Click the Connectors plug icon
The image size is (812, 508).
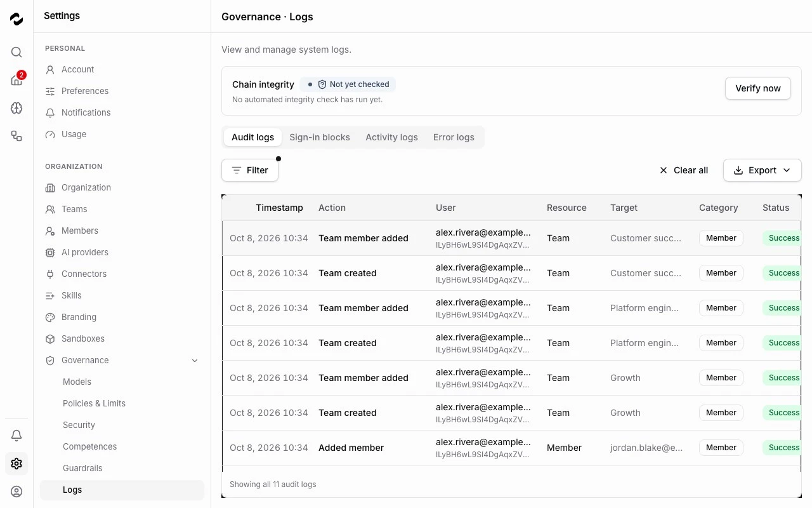[x=50, y=274]
